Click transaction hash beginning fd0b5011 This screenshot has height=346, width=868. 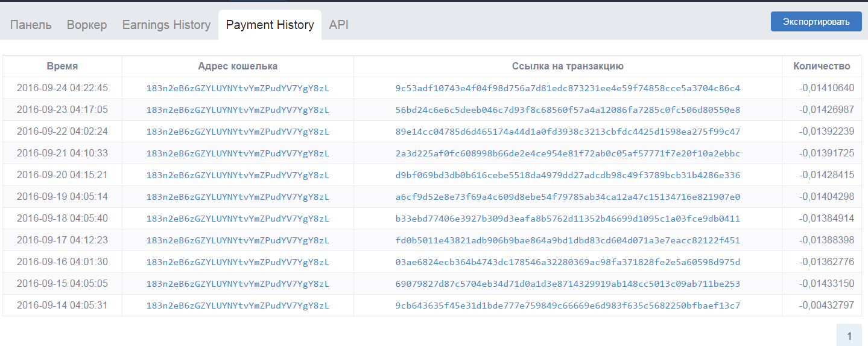point(567,240)
